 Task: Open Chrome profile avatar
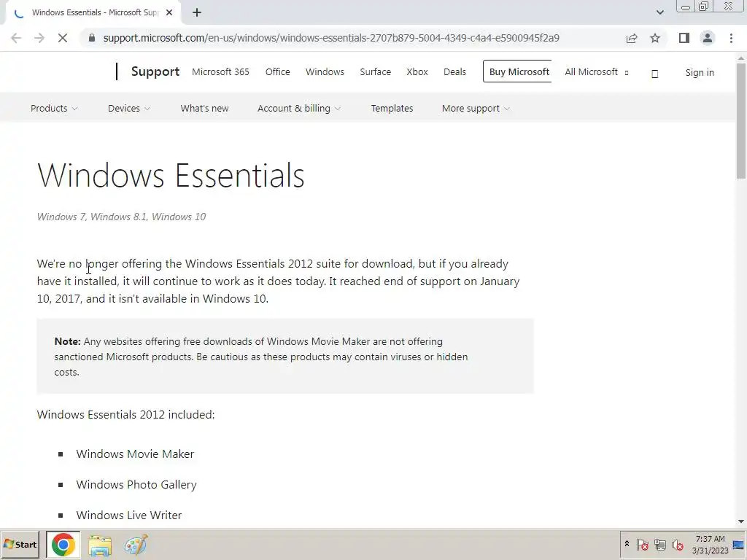(708, 38)
